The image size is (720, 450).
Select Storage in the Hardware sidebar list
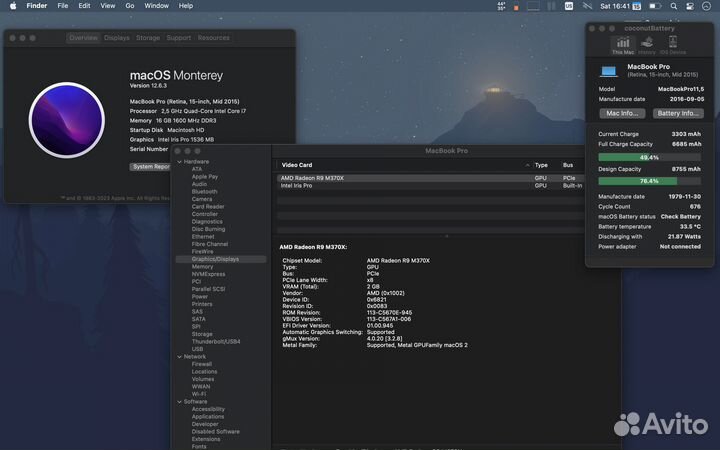(x=202, y=334)
